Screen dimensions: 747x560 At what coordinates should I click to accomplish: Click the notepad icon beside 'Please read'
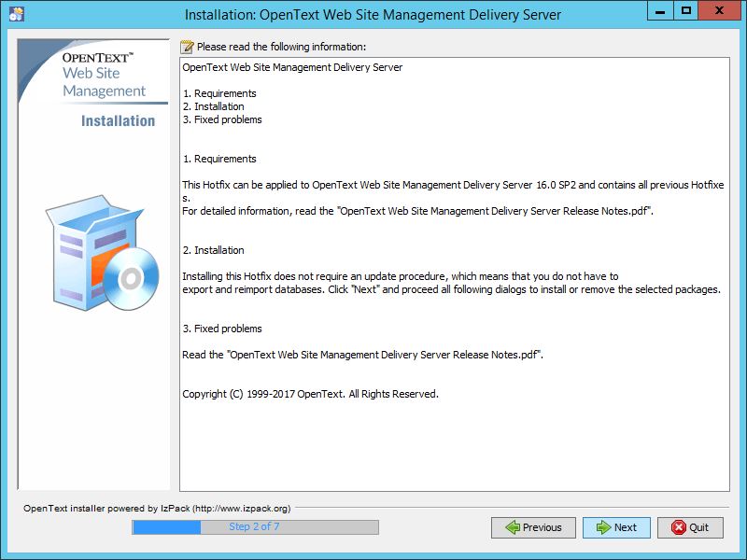click(188, 47)
